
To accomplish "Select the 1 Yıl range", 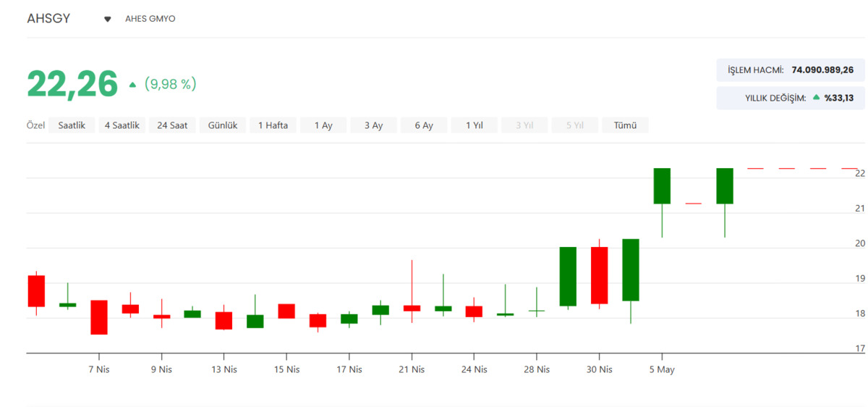I will pos(474,125).
